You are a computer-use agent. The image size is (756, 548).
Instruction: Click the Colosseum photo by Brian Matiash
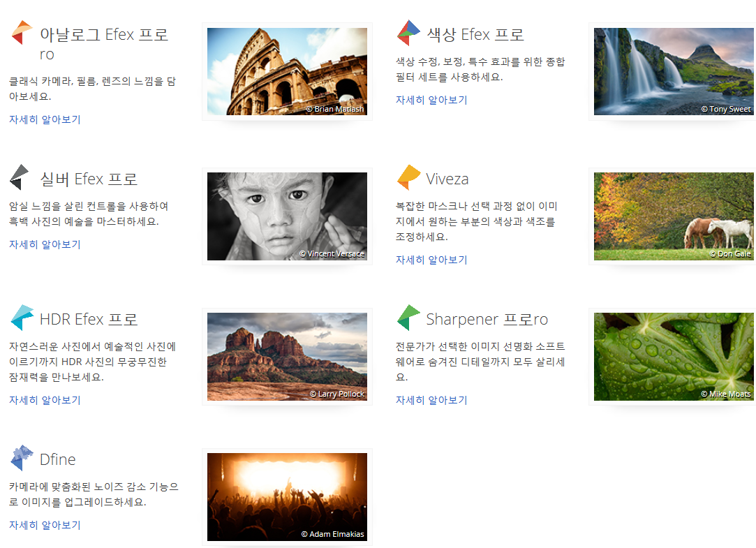pos(287,71)
